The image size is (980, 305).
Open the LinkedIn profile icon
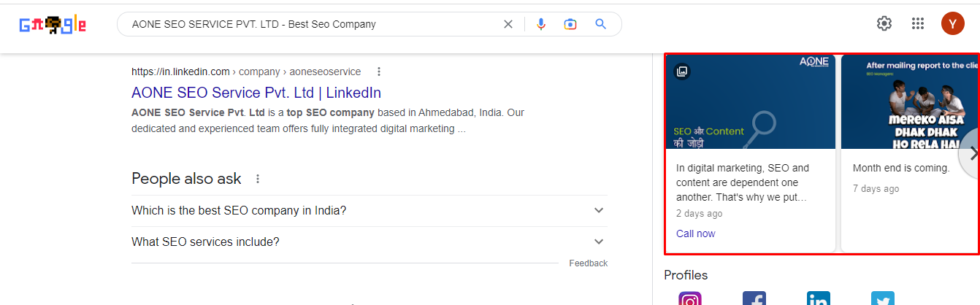click(x=819, y=298)
